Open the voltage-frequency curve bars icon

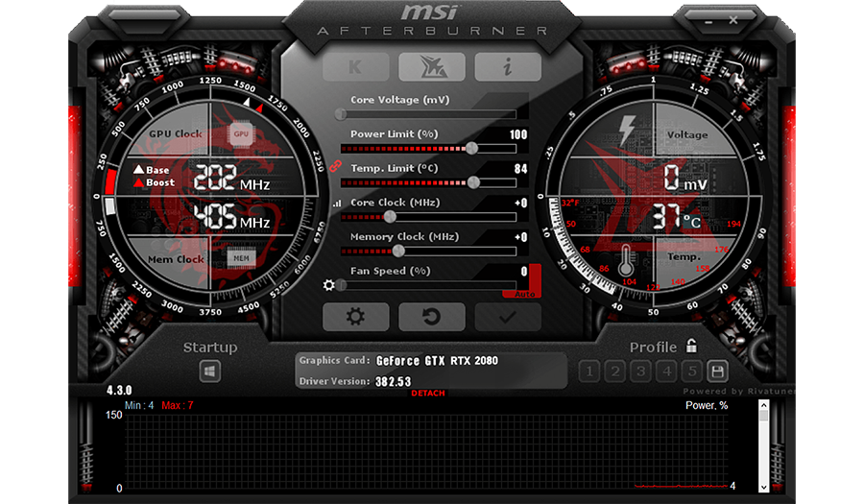tap(337, 204)
